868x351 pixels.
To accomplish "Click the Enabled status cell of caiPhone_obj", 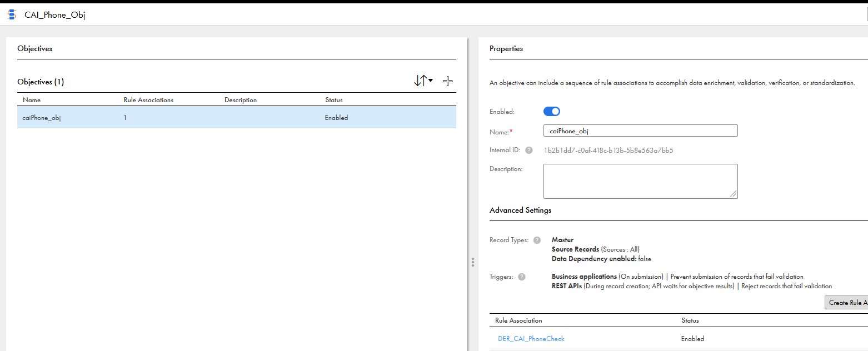I will point(336,118).
